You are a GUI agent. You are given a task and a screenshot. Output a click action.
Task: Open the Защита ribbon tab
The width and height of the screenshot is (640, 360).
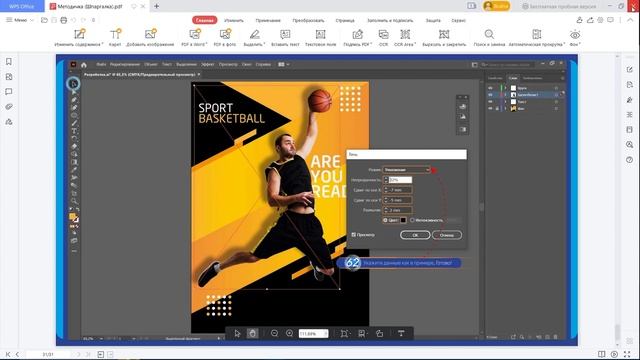(x=433, y=20)
